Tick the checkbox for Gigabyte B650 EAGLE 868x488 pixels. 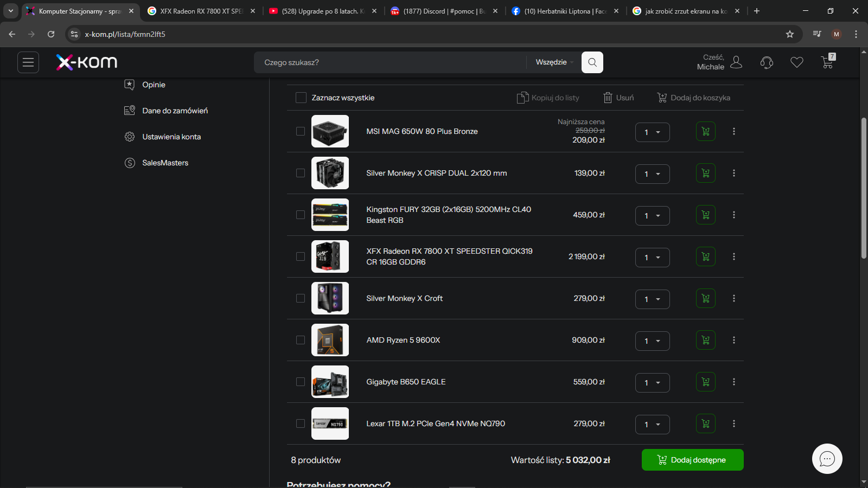[301, 382]
